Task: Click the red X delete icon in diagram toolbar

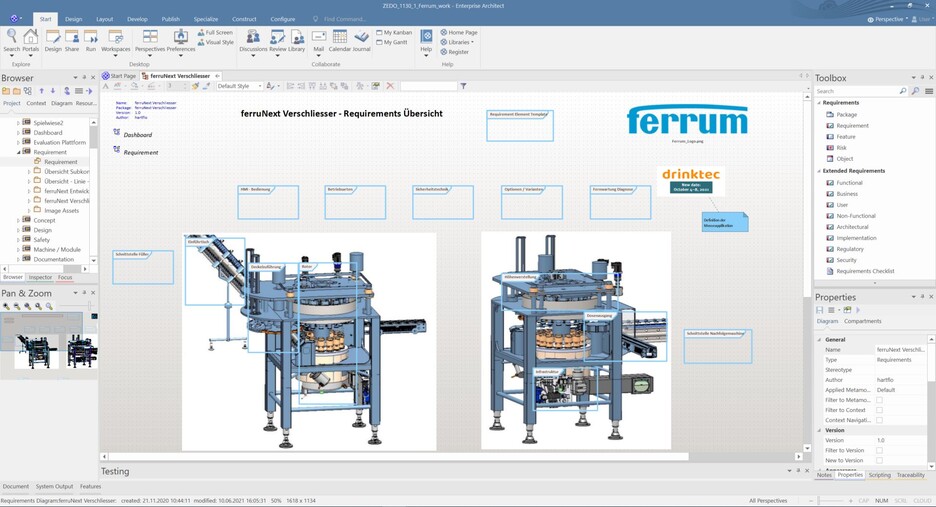Action: (x=390, y=86)
